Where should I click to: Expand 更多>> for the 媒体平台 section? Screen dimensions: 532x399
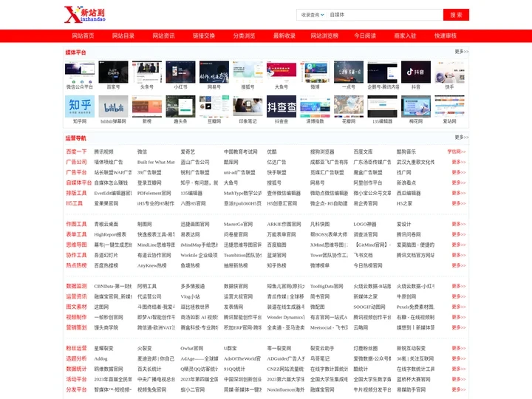coord(461,52)
